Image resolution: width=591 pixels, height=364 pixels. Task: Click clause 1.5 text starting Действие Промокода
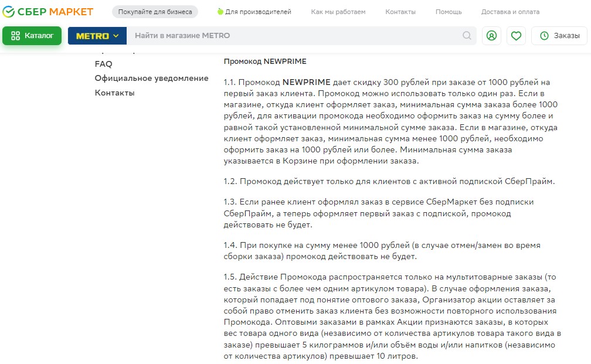392,316
